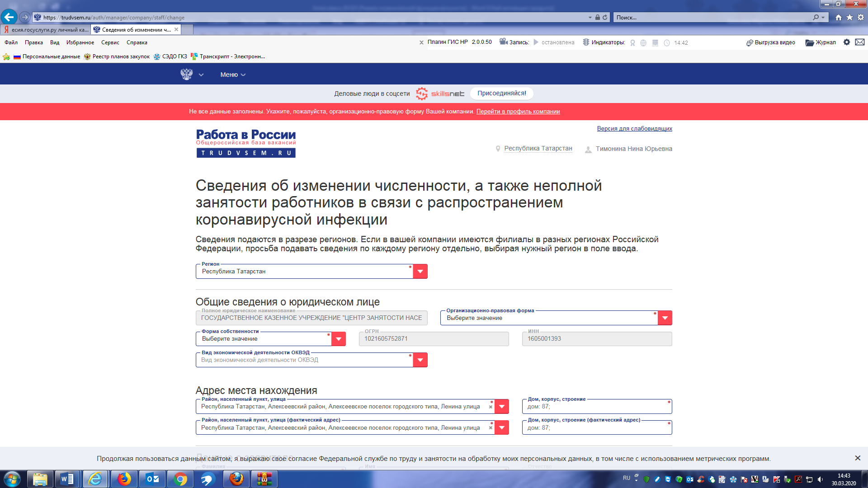Expand the ОКВЭД activity type dropdown

tap(420, 360)
